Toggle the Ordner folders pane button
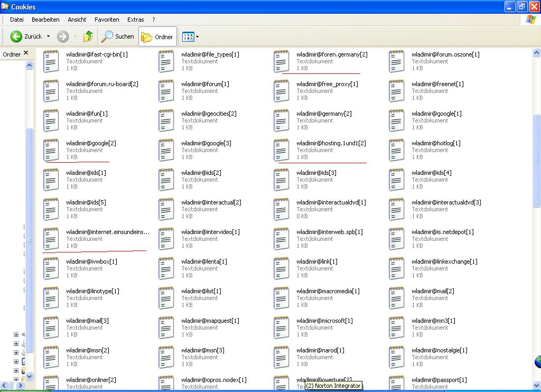 click(157, 36)
